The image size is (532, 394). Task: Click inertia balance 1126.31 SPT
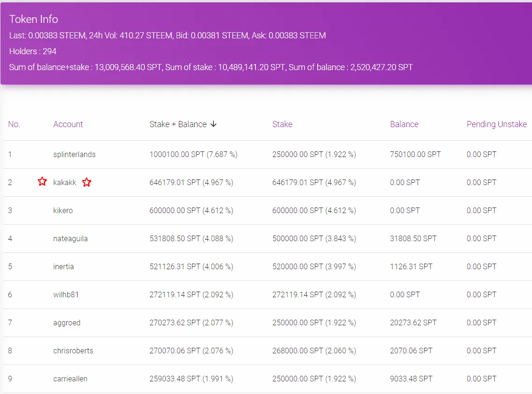click(411, 267)
